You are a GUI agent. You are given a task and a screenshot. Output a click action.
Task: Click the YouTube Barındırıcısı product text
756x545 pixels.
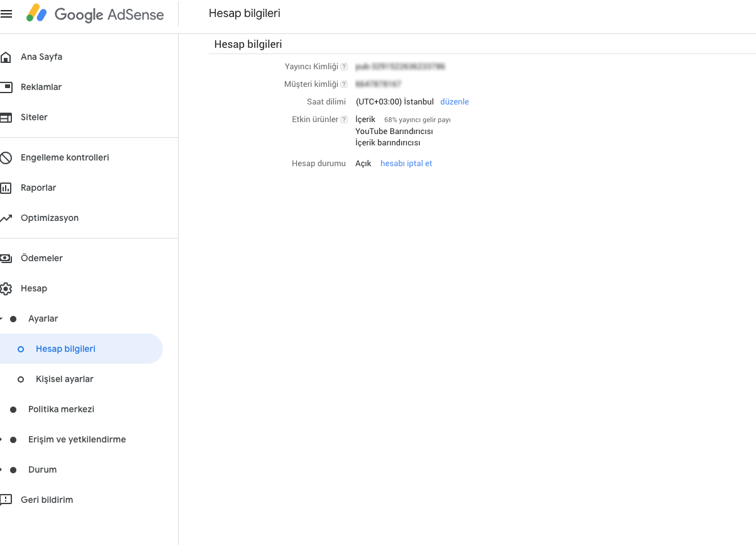point(394,132)
